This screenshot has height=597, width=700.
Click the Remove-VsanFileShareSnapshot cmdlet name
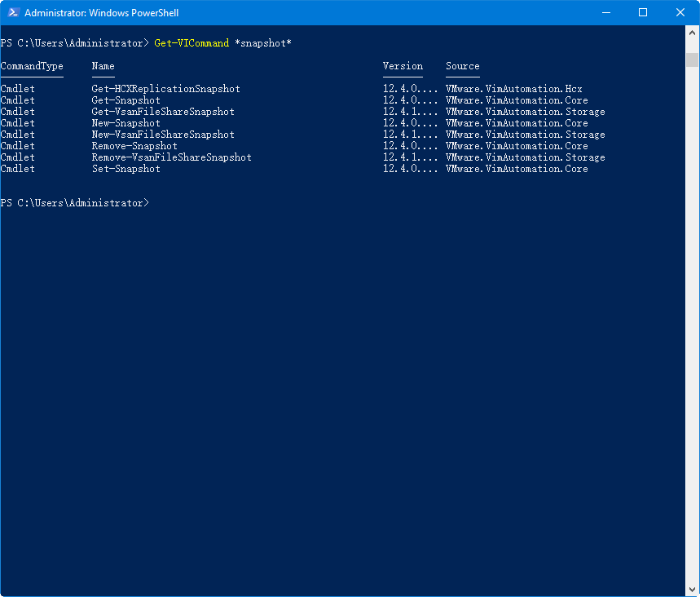pos(172,157)
